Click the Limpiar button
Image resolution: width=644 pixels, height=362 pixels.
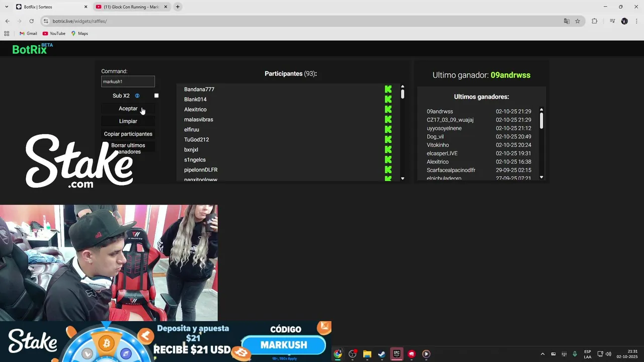[x=128, y=121]
